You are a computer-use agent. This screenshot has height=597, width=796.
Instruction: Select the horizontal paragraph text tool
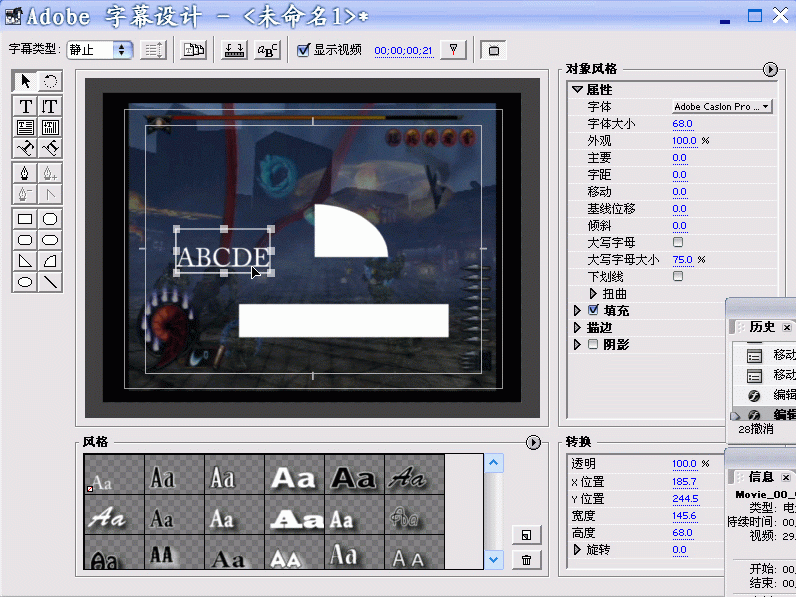click(x=25, y=127)
